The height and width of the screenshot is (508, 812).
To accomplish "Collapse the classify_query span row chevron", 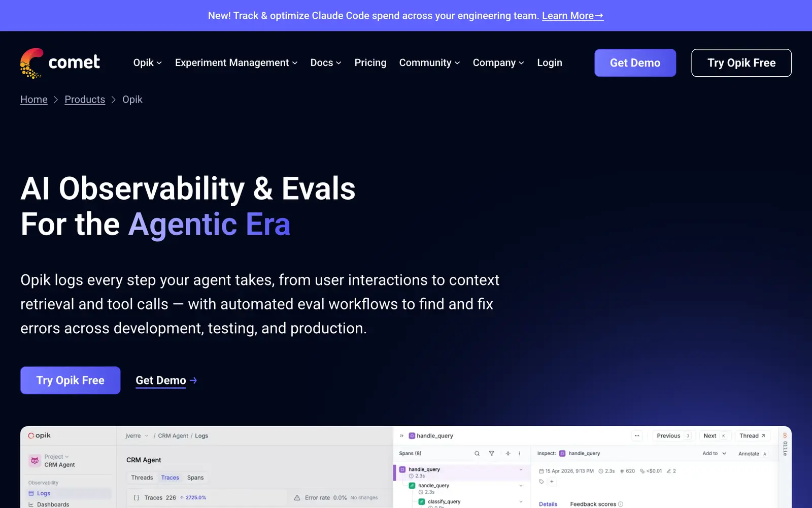I will coord(521,501).
